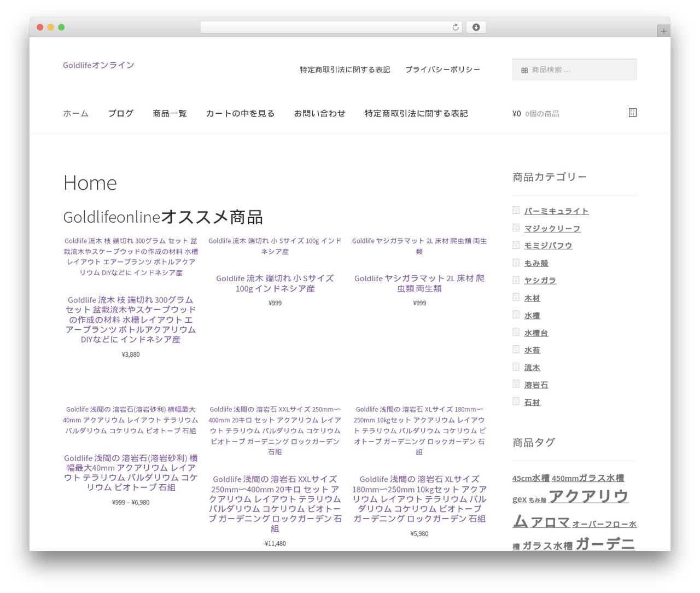Open ヤシガラマット 2L product title link

419,283
